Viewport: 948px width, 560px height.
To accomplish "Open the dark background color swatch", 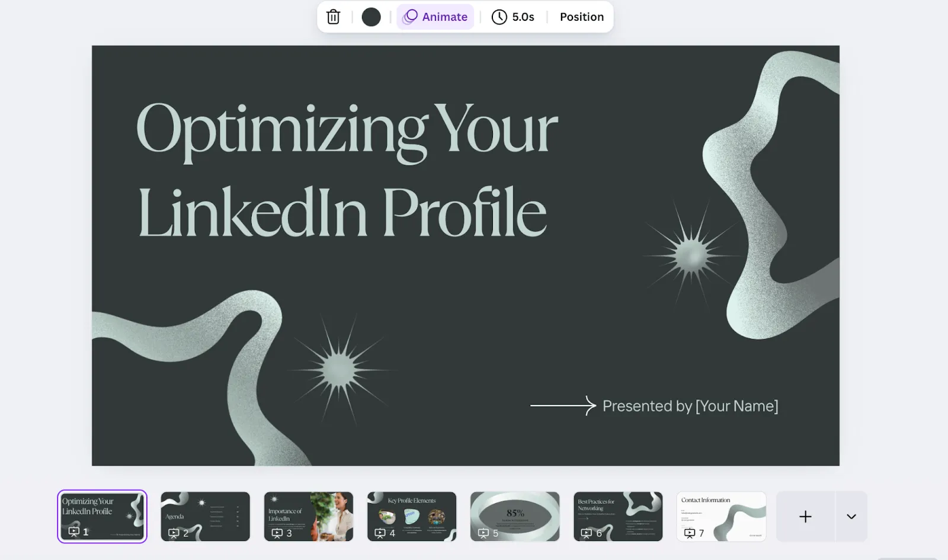I will tap(371, 17).
